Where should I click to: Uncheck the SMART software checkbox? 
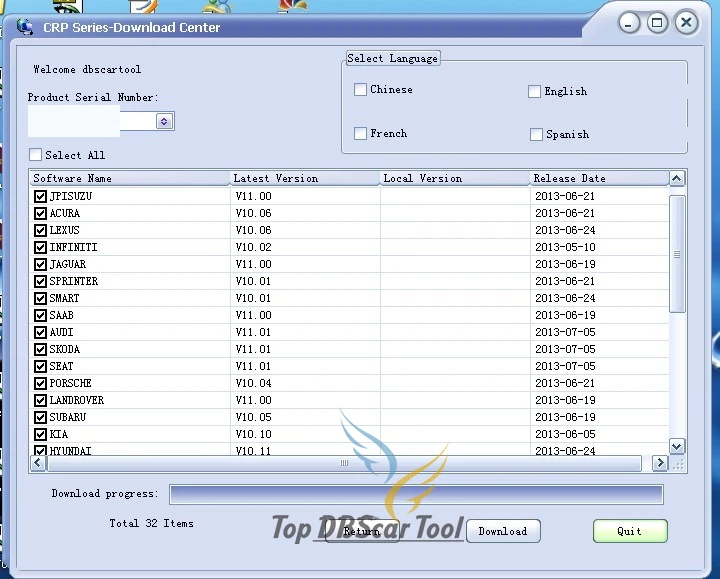40,298
